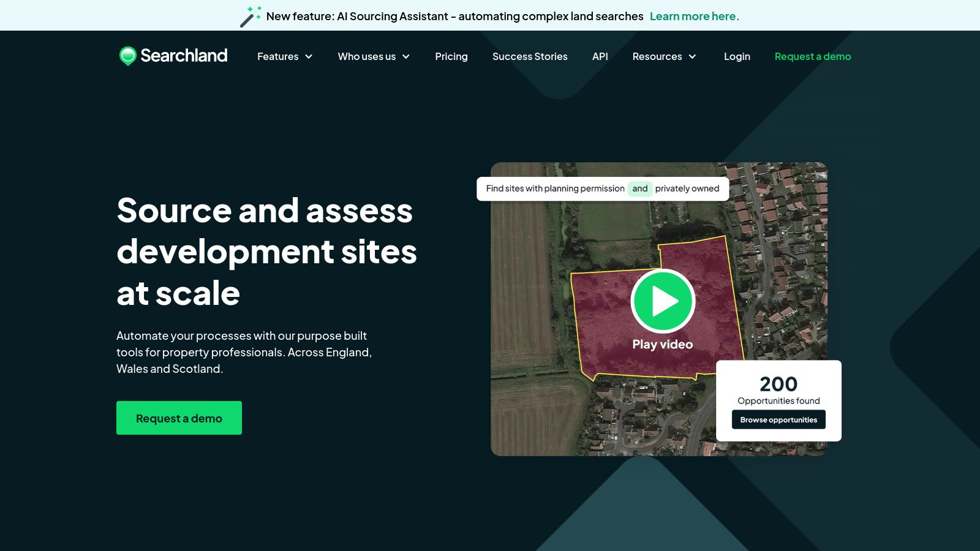
Task: Click the Searchland wordmark text
Action: 184,56
